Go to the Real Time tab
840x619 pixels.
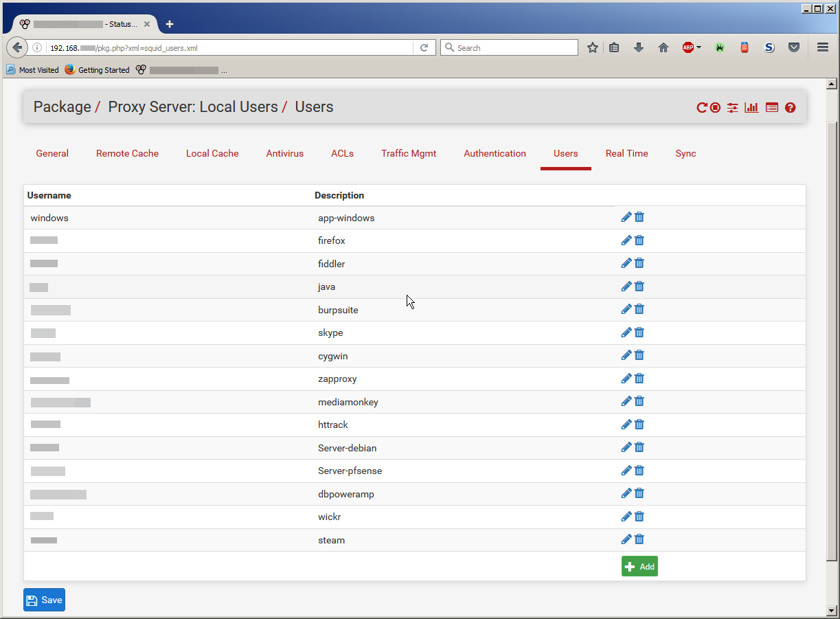pyautogui.click(x=626, y=153)
